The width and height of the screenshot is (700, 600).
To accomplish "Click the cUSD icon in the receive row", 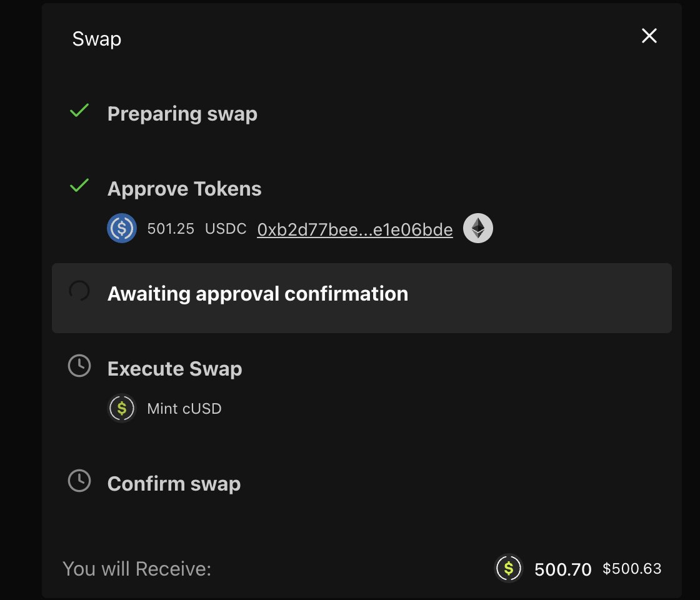I will tap(509, 569).
